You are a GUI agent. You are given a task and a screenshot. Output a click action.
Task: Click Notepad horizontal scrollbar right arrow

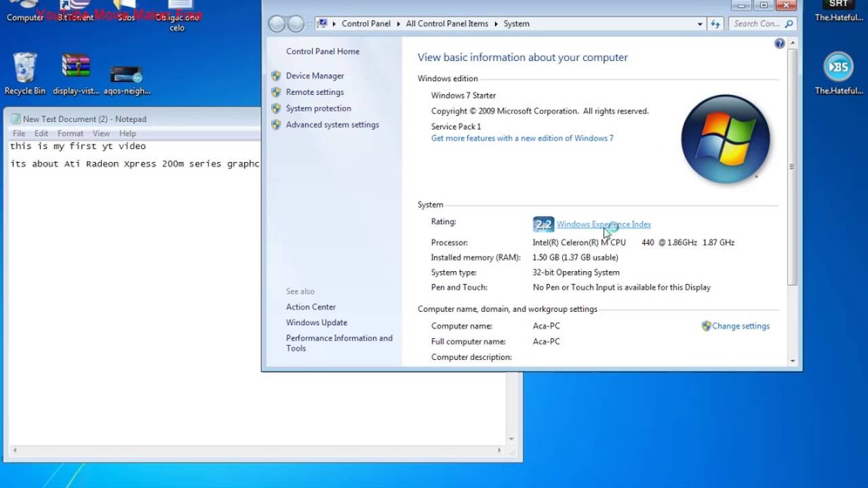click(x=500, y=450)
